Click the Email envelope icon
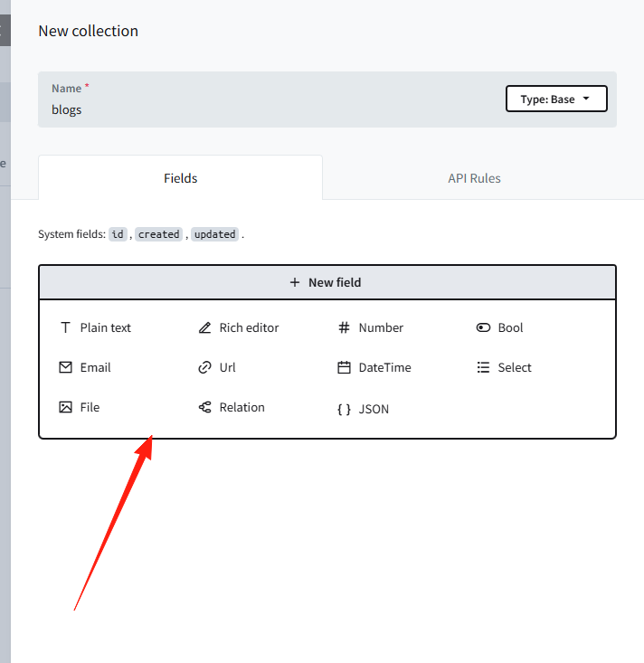 pyautogui.click(x=65, y=367)
